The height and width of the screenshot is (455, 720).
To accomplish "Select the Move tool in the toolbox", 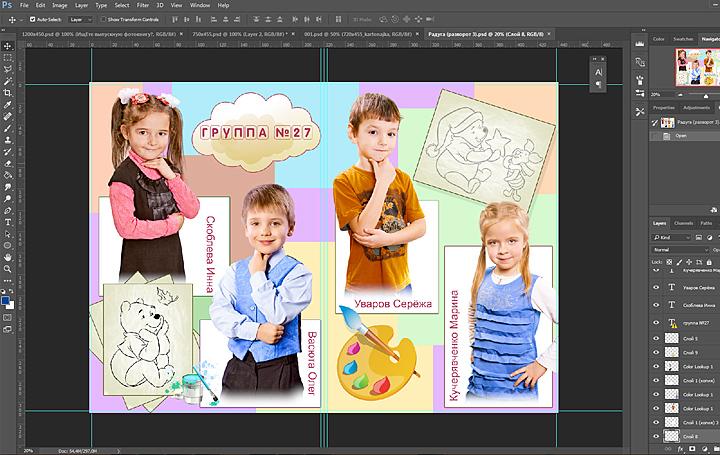I will pyautogui.click(x=7, y=46).
